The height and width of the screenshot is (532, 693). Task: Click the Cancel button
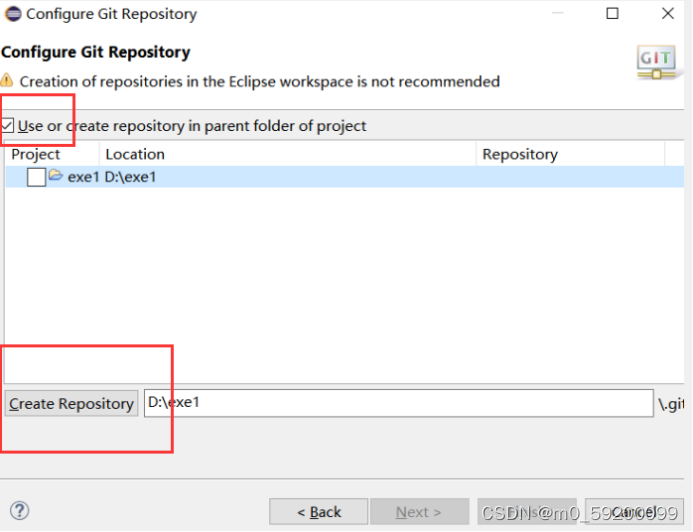click(x=634, y=512)
